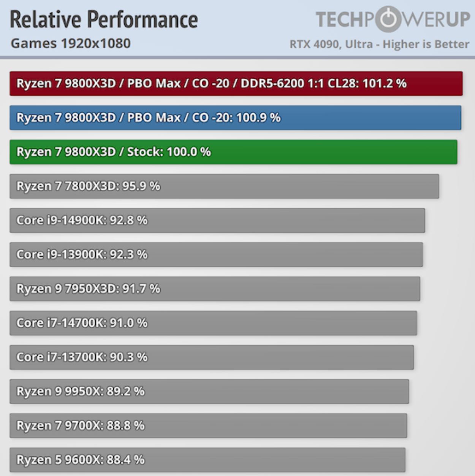Select the blue 9800X3D PBO Max CO -20 bar
This screenshot has height=476, width=475.
[x=235, y=118]
